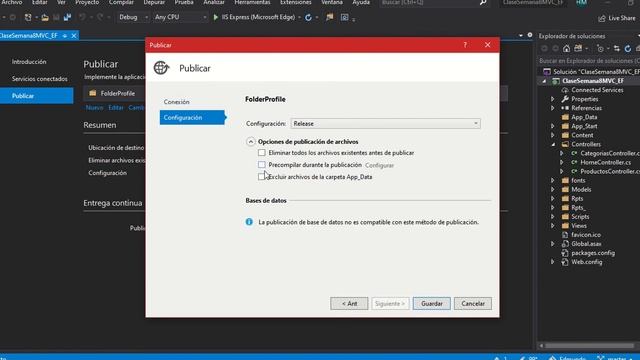Select packages.config in Solution Explorer
Viewport: 640px width, 360px height.
(x=593, y=253)
